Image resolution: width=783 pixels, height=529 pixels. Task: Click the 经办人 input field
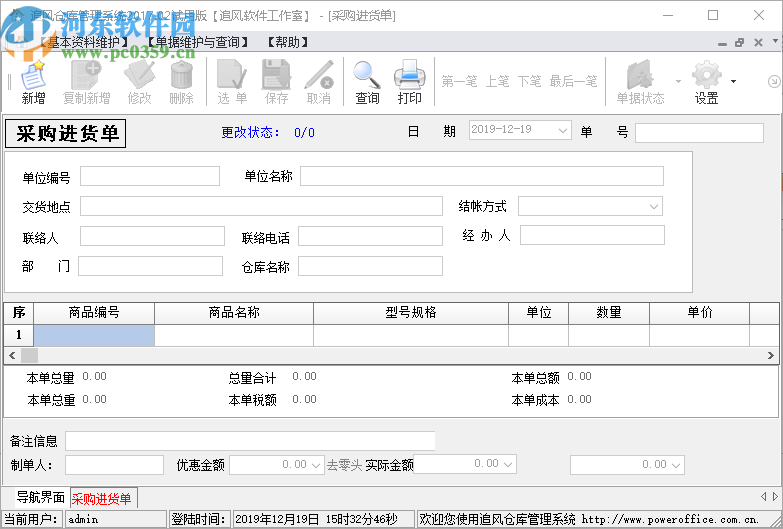tap(592, 235)
